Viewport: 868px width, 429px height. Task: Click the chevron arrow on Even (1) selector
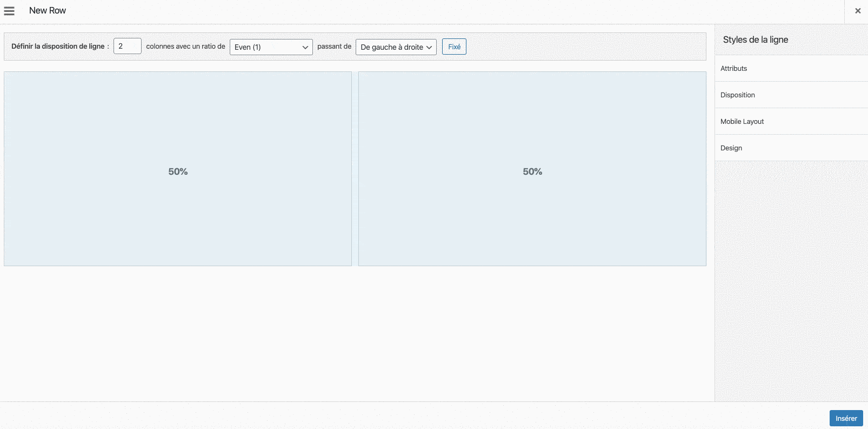point(305,47)
